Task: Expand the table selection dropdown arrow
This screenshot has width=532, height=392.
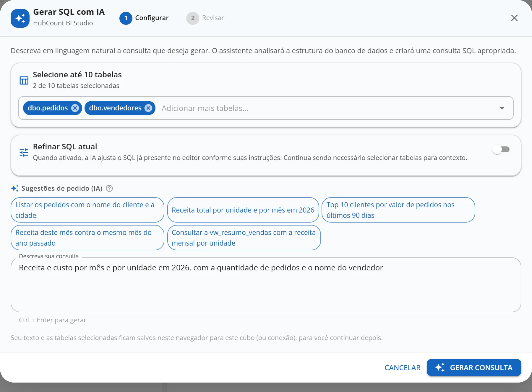Action: coord(502,108)
